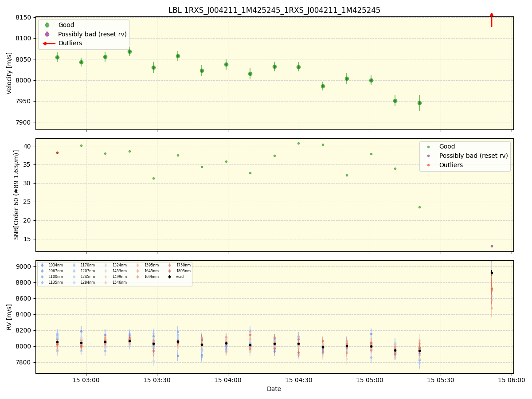Click the red Outliers arrow at top right
The height and width of the screenshot is (399, 532).
492,20
